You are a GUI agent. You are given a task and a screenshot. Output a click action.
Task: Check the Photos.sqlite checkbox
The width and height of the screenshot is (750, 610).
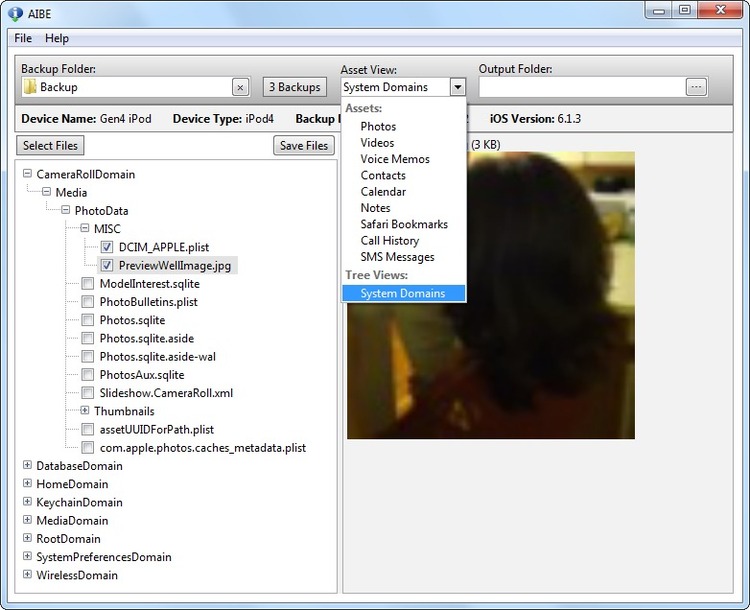pyautogui.click(x=88, y=320)
